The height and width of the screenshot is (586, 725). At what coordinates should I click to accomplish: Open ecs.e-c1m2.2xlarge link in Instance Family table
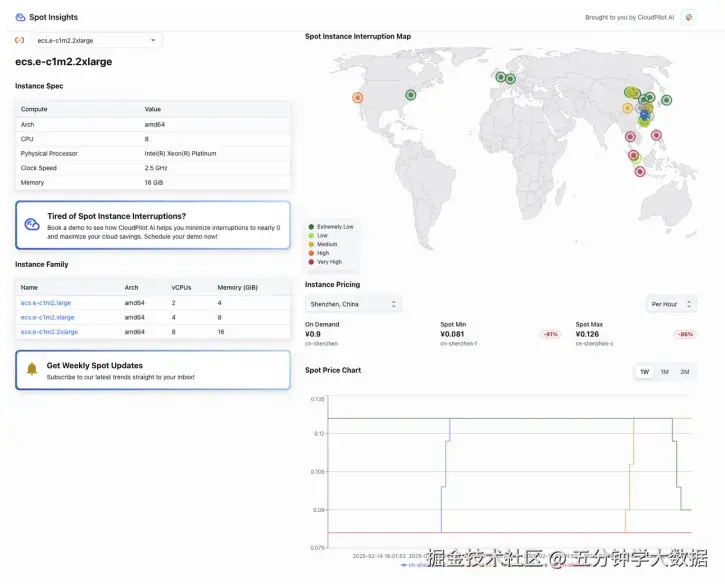click(49, 332)
